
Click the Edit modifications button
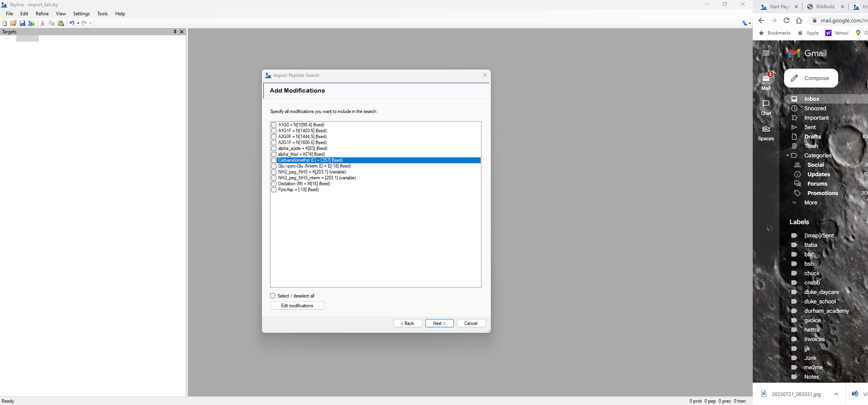(x=297, y=306)
